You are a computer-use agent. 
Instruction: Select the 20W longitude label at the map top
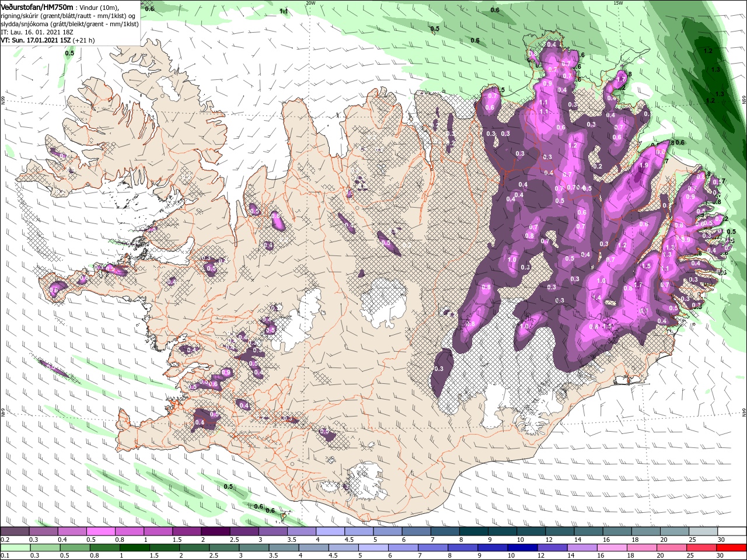[x=310, y=3]
